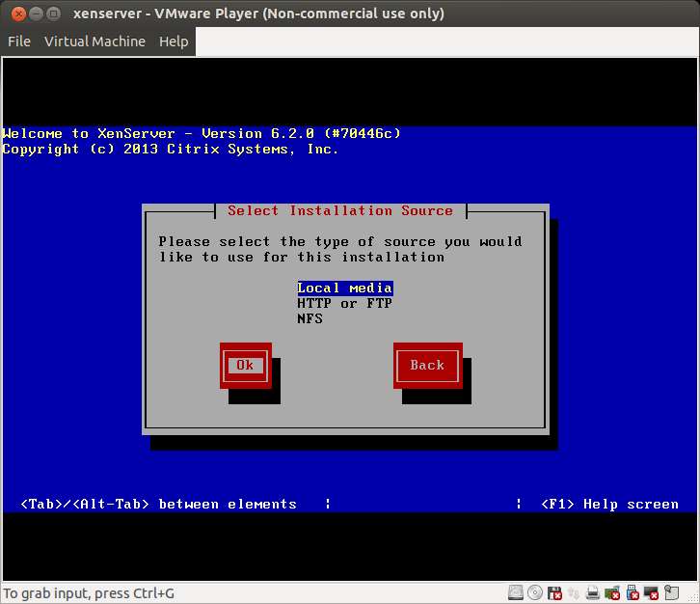
Task: Click the Copyright 2013 Citrix Systems line
Action: [170, 149]
